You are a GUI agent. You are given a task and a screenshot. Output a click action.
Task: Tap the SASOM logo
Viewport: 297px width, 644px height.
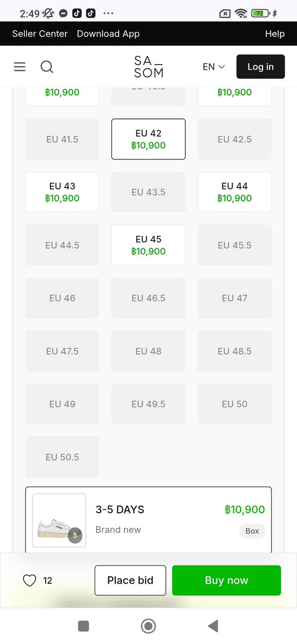pos(148,67)
